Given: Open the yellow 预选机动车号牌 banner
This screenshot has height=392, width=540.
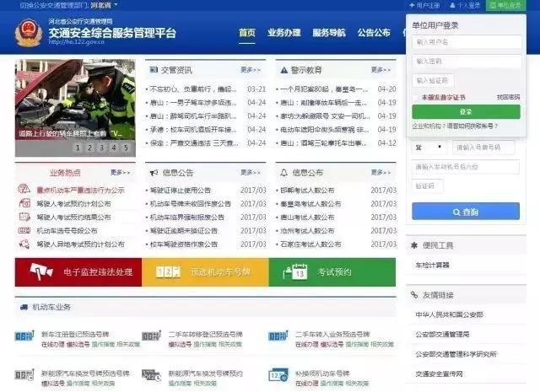Looking at the screenshot, I should tap(205, 272).
